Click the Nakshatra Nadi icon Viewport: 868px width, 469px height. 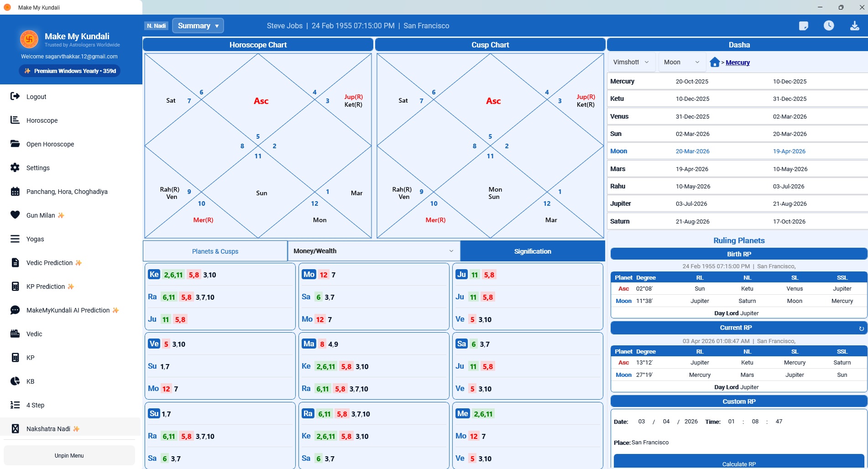(15, 428)
